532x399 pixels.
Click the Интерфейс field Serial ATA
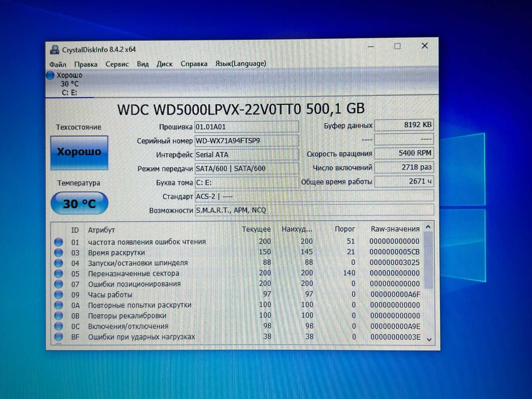pyautogui.click(x=247, y=155)
